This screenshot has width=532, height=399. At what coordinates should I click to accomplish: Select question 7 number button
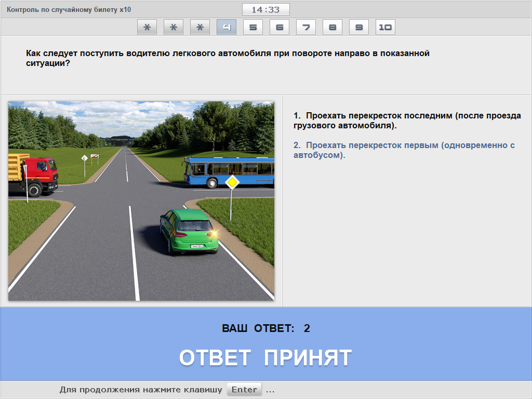coord(306,27)
